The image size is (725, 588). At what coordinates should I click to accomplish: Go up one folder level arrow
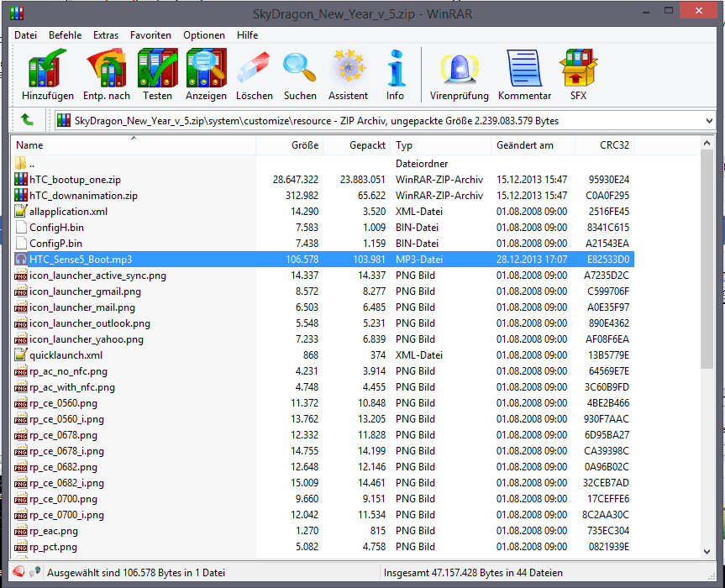(27, 120)
